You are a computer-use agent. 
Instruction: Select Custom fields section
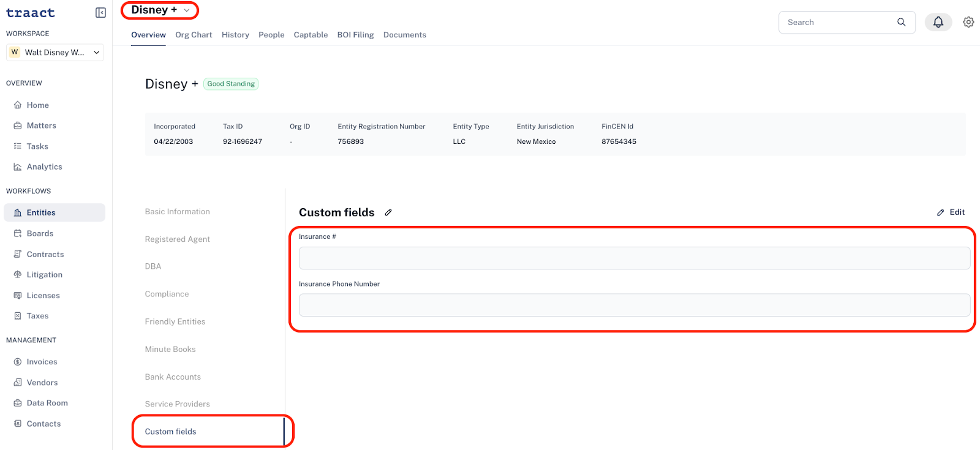[x=171, y=432]
